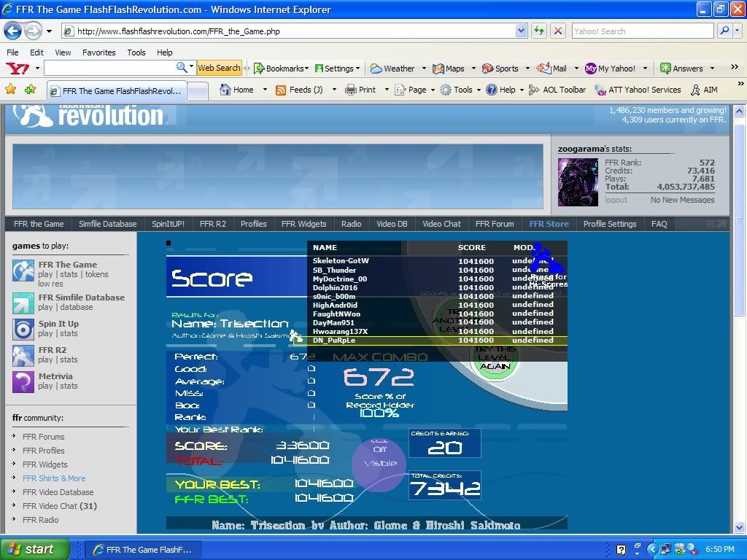Click the Home toolbar icon
The height and width of the screenshot is (560, 747).
click(225, 89)
